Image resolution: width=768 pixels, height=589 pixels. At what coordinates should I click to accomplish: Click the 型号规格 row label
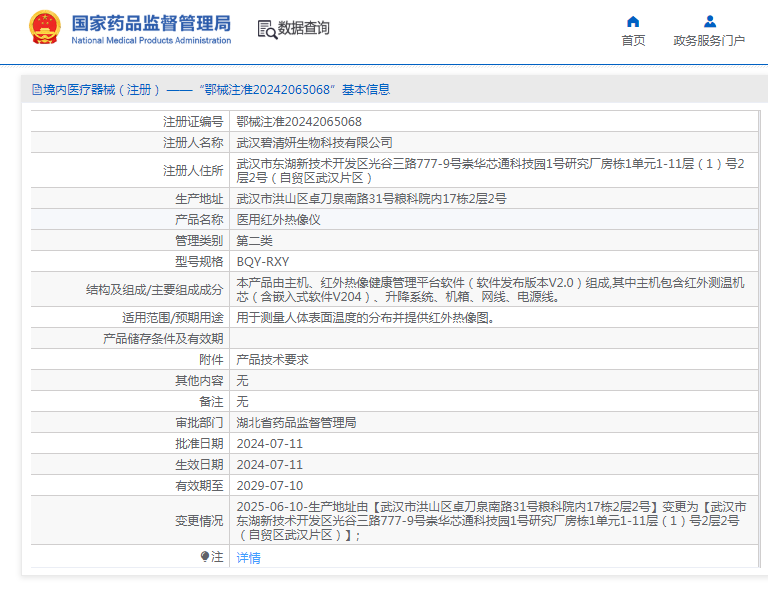click(199, 262)
